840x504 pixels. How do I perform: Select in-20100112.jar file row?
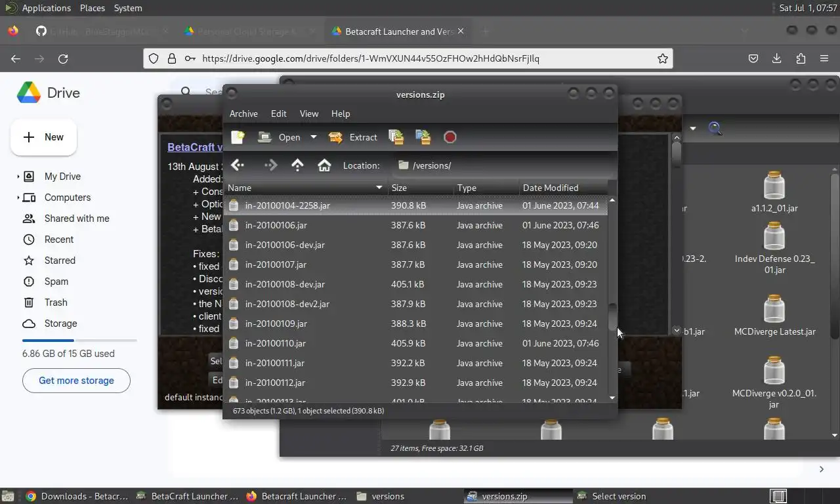(x=415, y=383)
